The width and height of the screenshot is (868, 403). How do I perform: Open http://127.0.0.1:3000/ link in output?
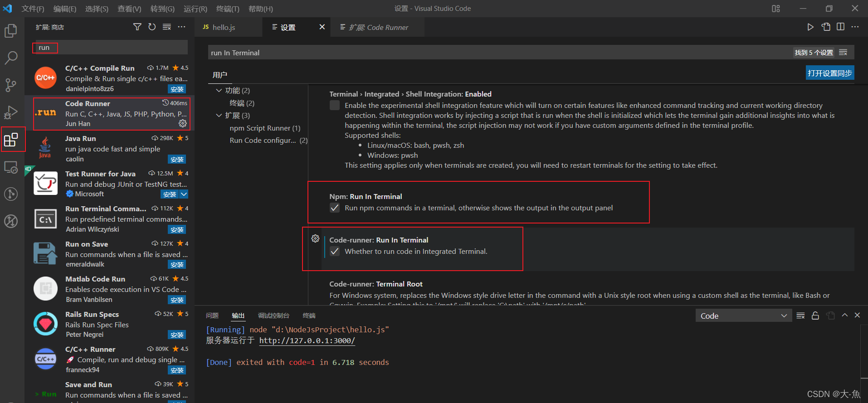307,340
